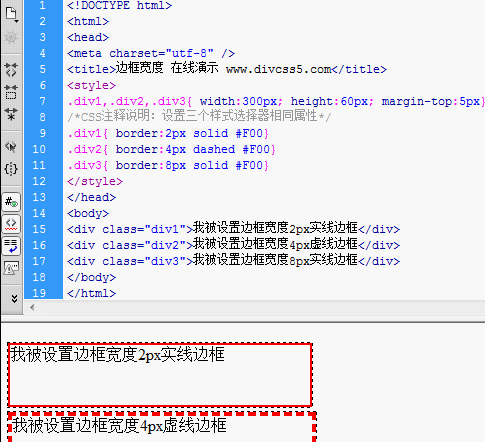Toggle word wrap in code view
Screen dimensions: 485x442
(11, 246)
